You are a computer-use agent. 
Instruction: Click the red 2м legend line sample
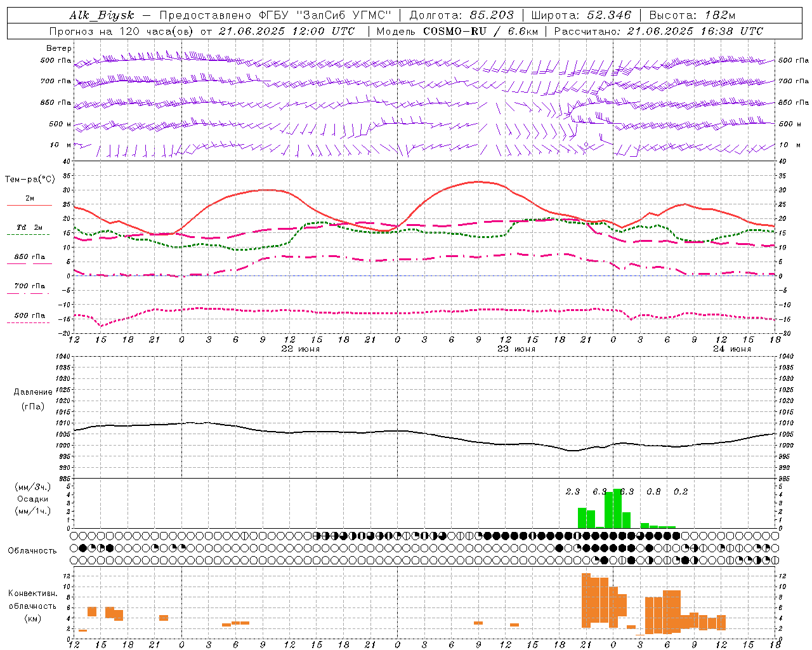coord(29,205)
